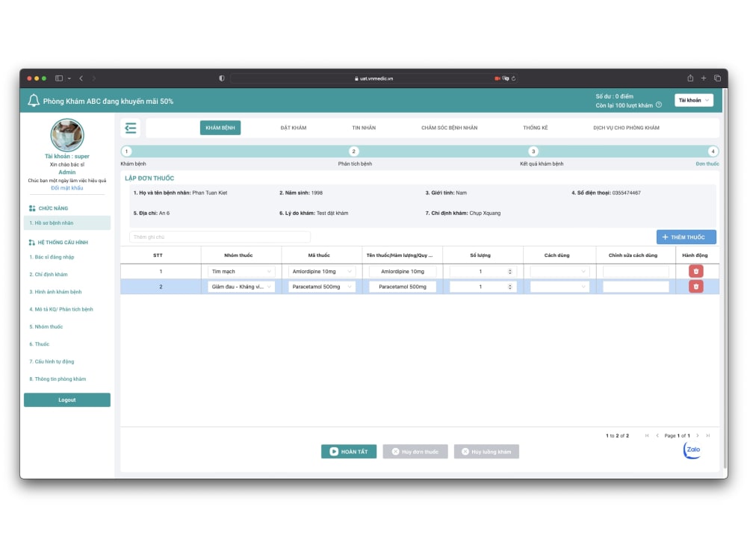
Task: Open Nhóm thuốc dropdown showing Giảm đau
Action: (241, 287)
